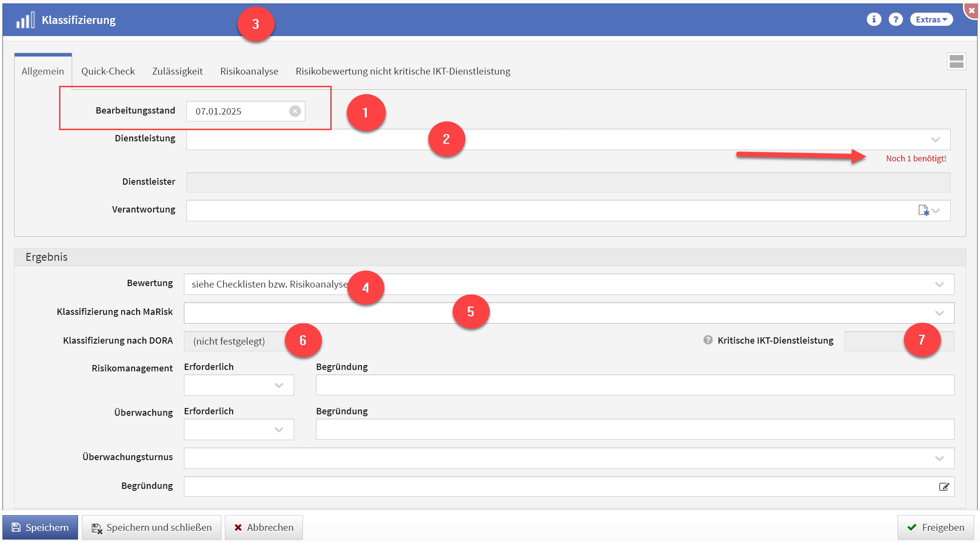Click the edit icon in the bottom Begründung field
The image size is (980, 542).
pyautogui.click(x=944, y=486)
